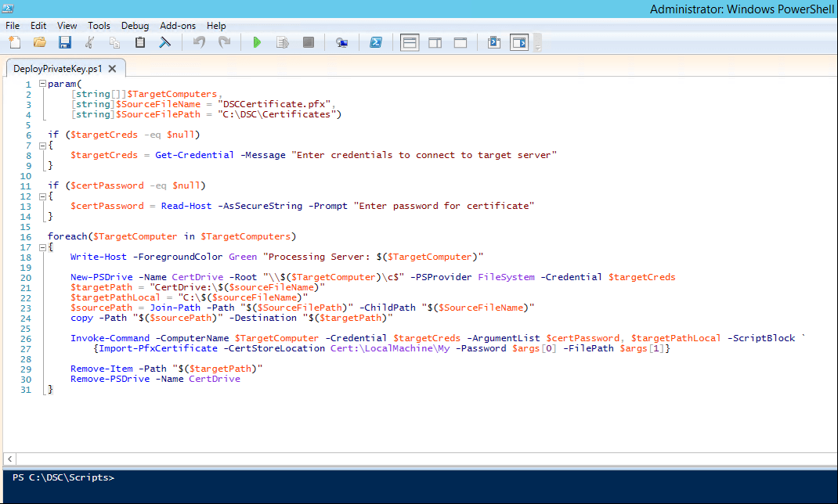Screen dimensions: 838x504
Task: Open the New Remote PowerShell Tab icon
Action: point(341,42)
